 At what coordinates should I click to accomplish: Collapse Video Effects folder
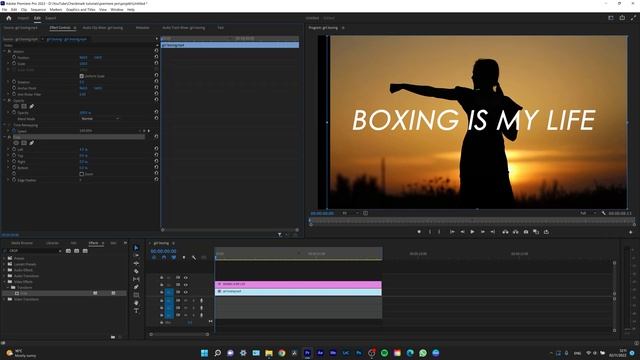coord(4,282)
